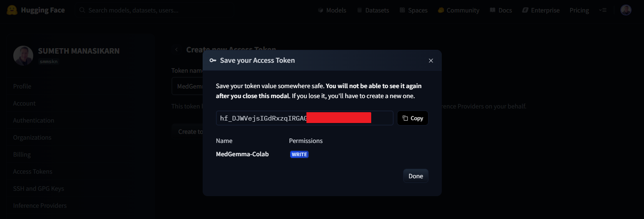Open Enterprise page

click(541, 10)
